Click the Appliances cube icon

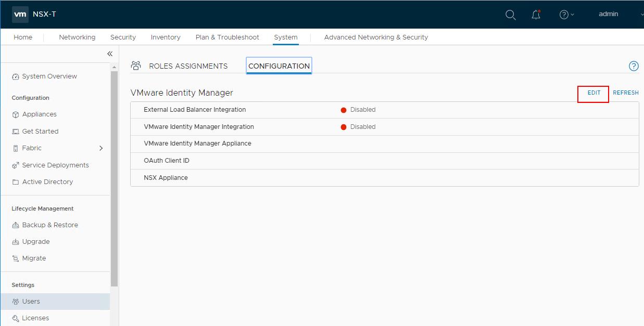pos(16,114)
